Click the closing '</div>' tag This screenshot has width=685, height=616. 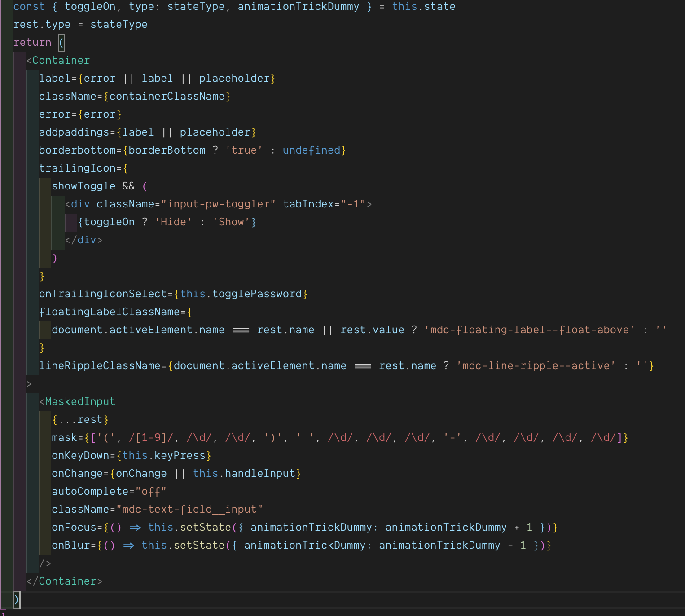84,240
